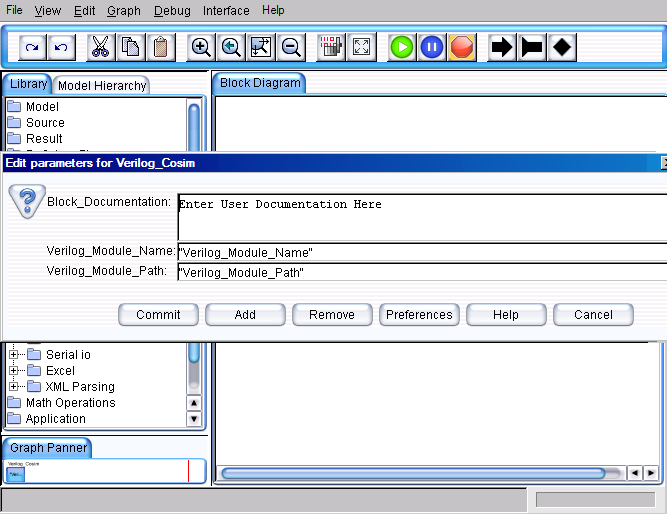
Task: Click the Verilog_Cosim block thumbnail in Graph Panner
Action: tap(16, 474)
